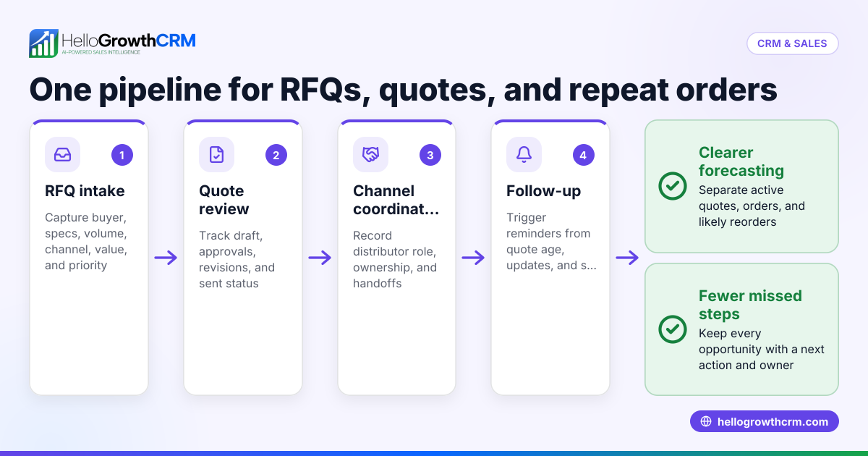This screenshot has width=868, height=456.
Task: Click the Follow-up heading
Action: coord(543,191)
